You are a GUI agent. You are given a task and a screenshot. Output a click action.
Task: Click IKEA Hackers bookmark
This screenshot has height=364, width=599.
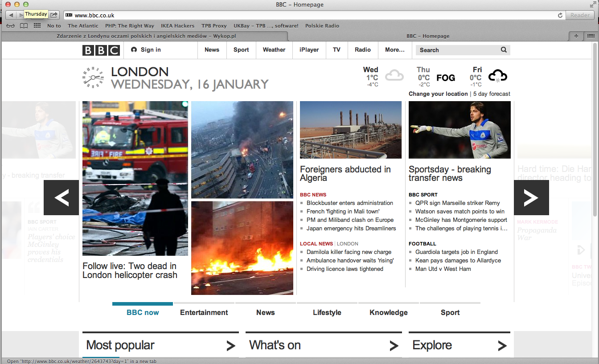178,26
